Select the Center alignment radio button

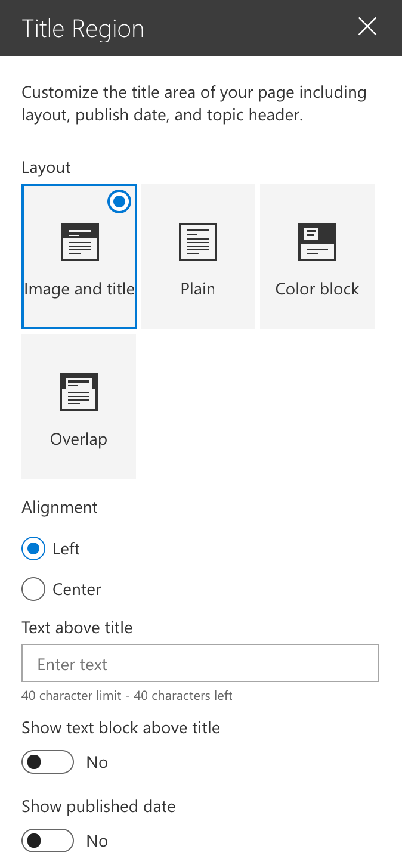pyautogui.click(x=33, y=589)
